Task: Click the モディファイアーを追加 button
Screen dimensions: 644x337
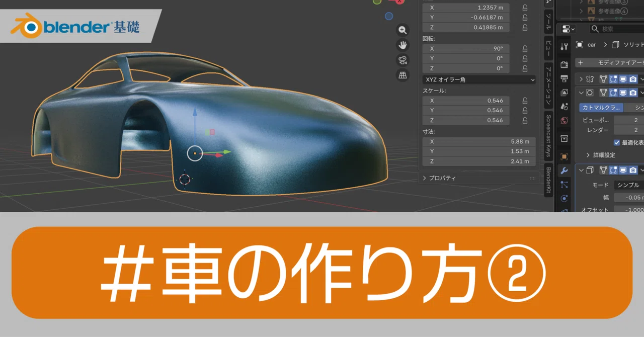Action: pyautogui.click(x=609, y=63)
